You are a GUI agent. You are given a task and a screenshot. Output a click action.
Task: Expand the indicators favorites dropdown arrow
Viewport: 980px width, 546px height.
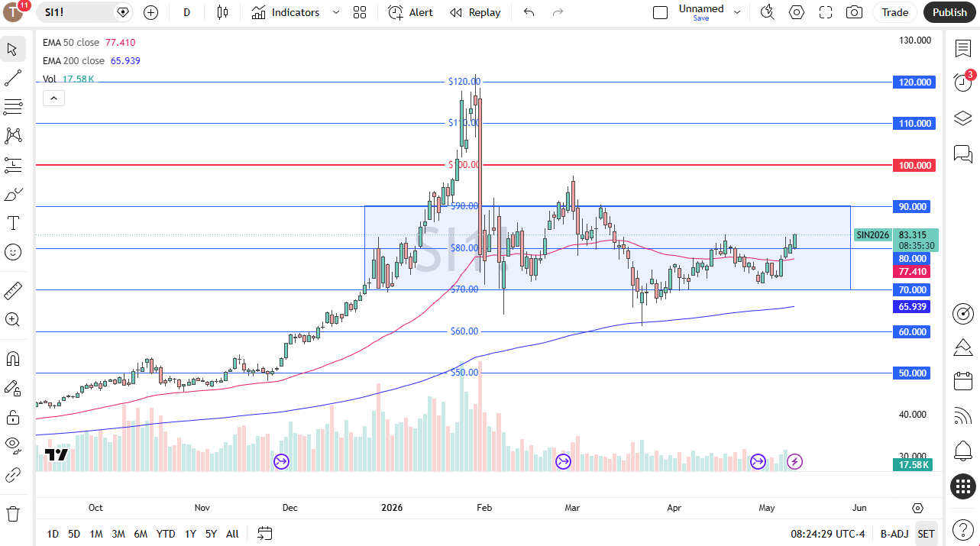(x=335, y=12)
